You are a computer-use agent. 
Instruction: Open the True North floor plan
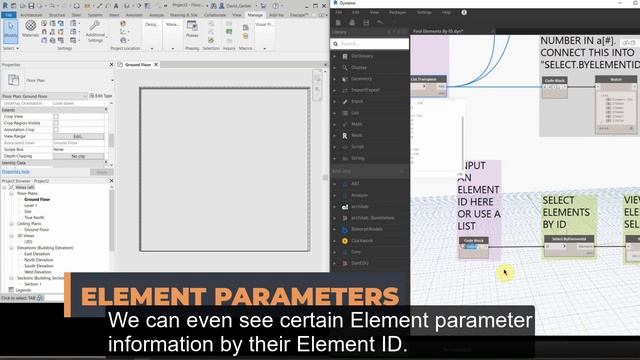point(34,218)
